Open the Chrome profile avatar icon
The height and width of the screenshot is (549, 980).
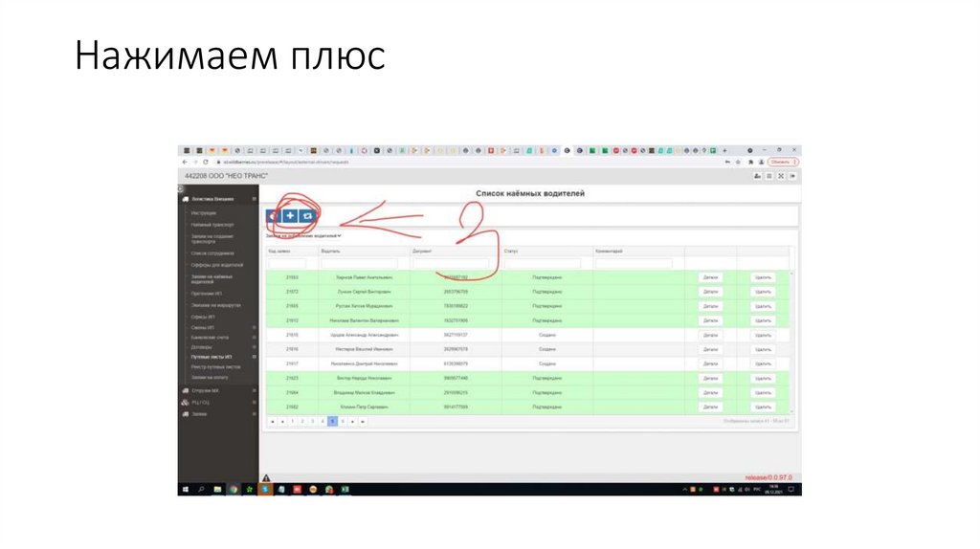point(761,162)
